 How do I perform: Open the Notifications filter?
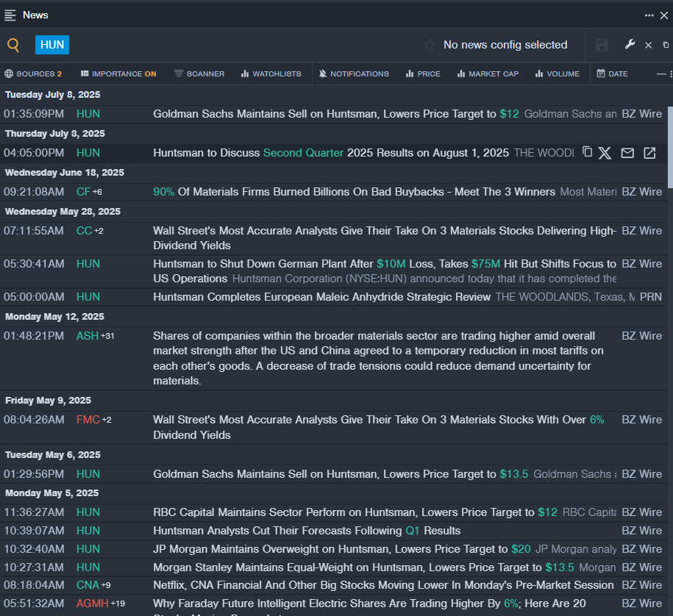(x=354, y=74)
